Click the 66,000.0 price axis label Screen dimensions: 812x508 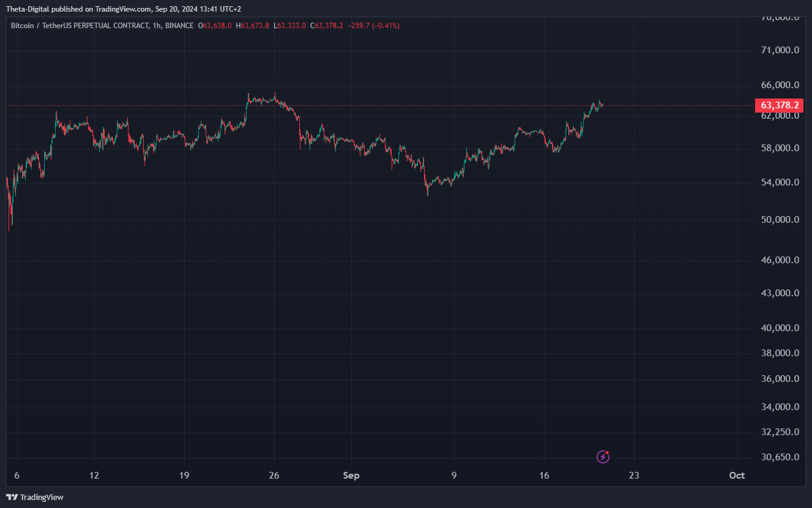click(x=780, y=84)
